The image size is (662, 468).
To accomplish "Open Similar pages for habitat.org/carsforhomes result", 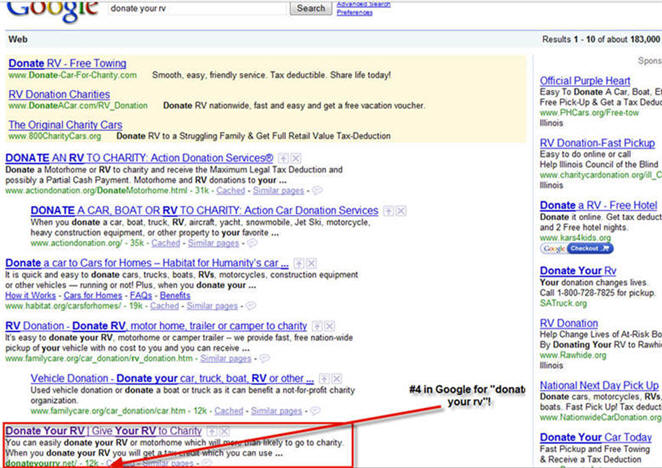I will (x=212, y=305).
